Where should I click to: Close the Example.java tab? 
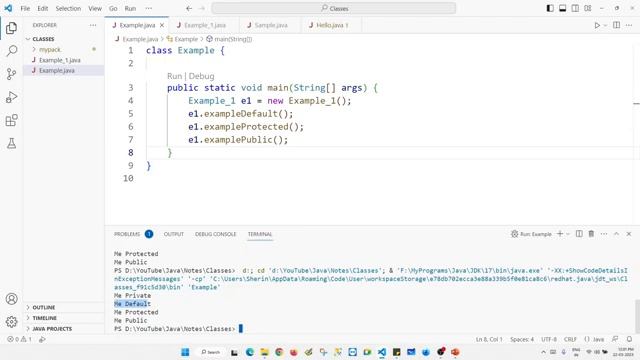[x=162, y=25]
